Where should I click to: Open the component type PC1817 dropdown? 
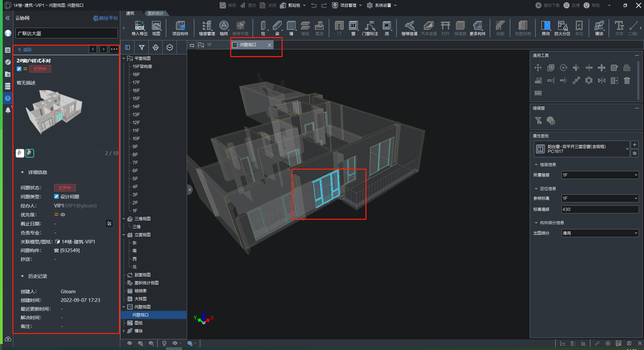[582, 149]
